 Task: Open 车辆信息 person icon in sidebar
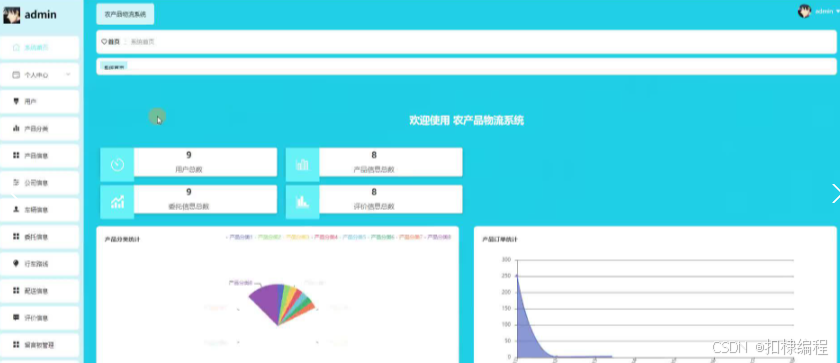click(16, 209)
